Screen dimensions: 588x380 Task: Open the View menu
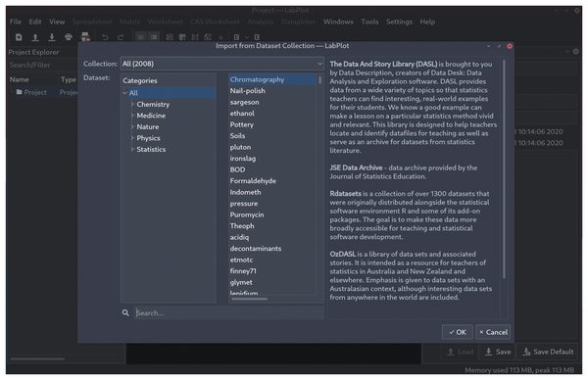pos(57,22)
